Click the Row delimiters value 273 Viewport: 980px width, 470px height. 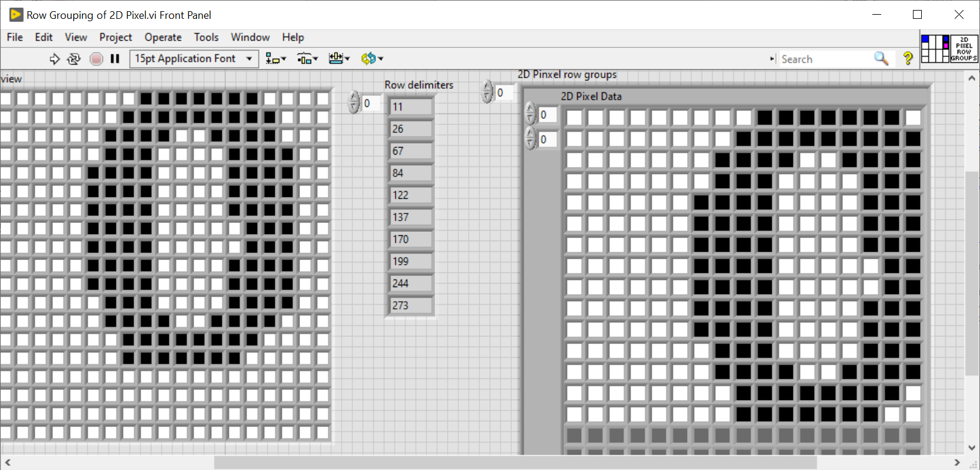point(411,305)
